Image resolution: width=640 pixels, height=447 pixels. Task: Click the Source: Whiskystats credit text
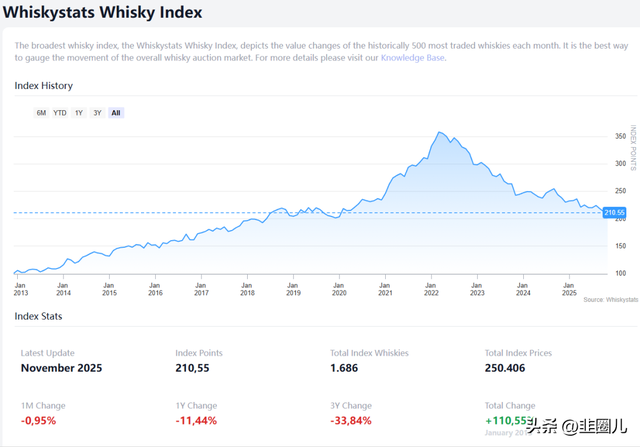[x=610, y=299]
